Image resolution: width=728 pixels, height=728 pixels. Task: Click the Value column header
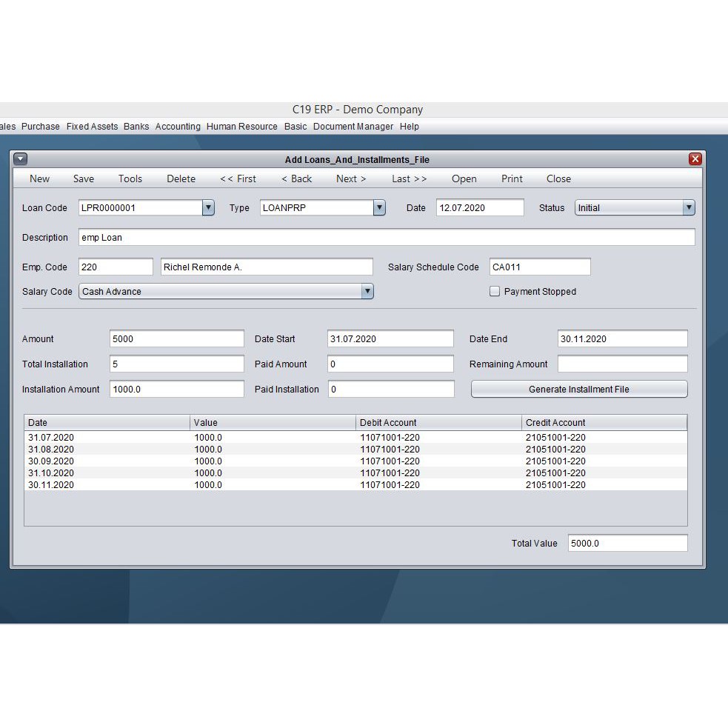(x=273, y=422)
